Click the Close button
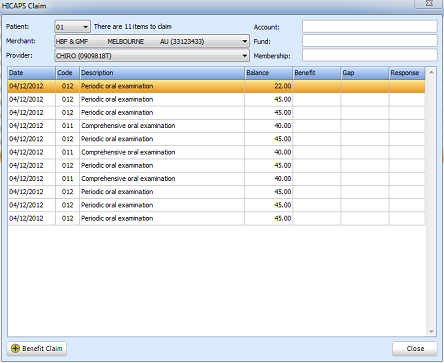The height and width of the screenshot is (363, 444). (x=415, y=349)
